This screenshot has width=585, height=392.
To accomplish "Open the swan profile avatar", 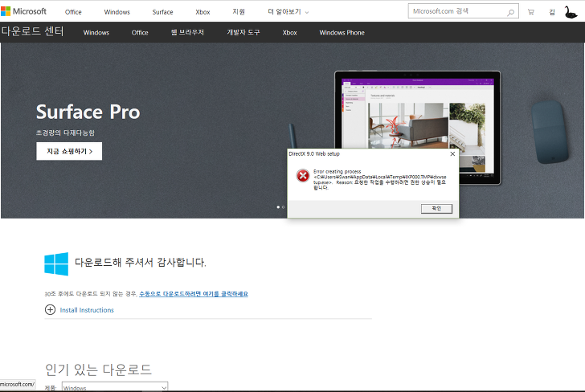I will pos(571,12).
